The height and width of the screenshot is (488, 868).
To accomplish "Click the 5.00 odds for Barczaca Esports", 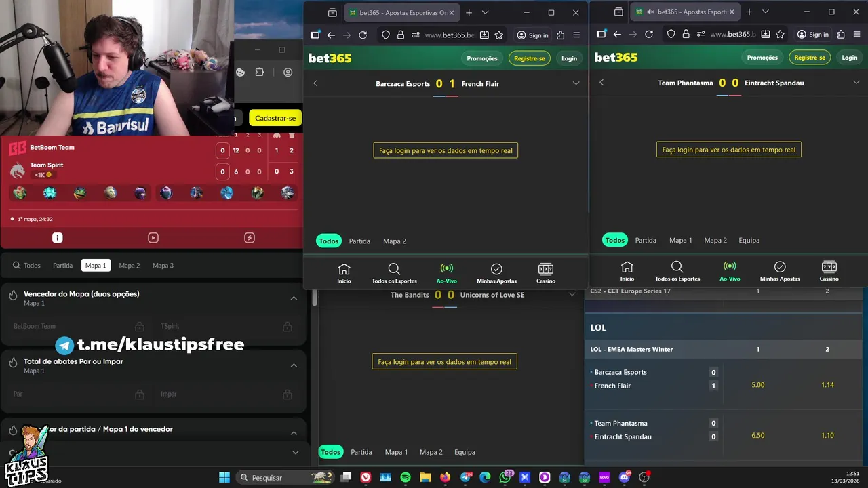I will [758, 385].
